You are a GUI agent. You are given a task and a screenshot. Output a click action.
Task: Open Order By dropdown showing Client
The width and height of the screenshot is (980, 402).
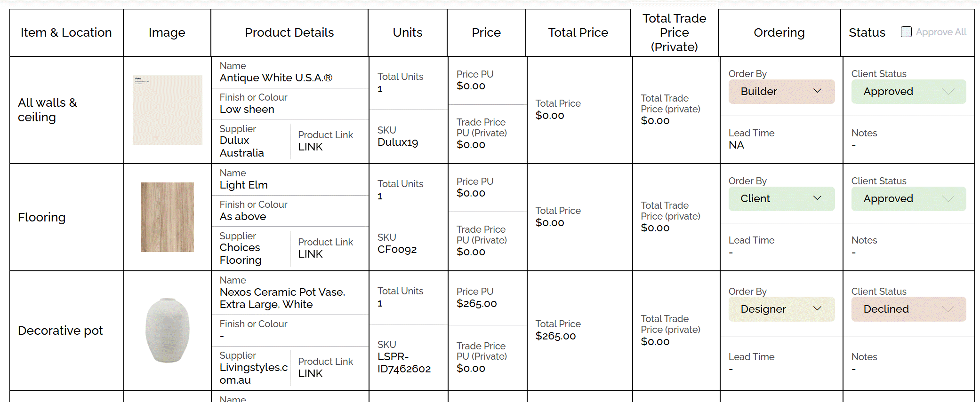(781, 199)
